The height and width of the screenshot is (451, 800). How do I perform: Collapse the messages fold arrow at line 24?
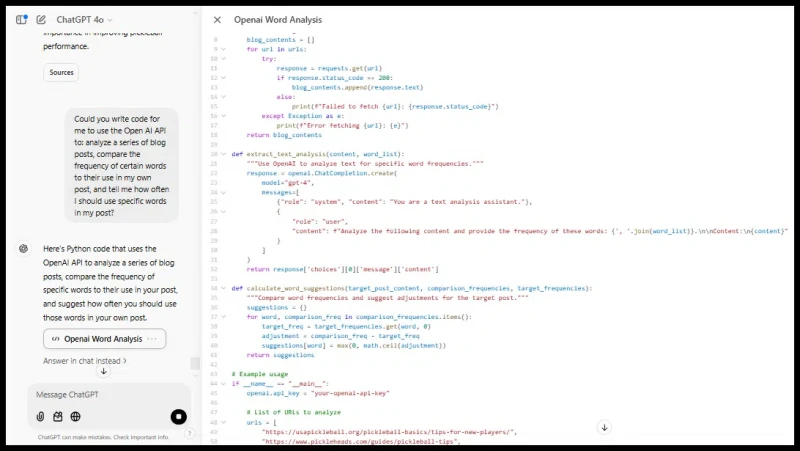pos(223,192)
